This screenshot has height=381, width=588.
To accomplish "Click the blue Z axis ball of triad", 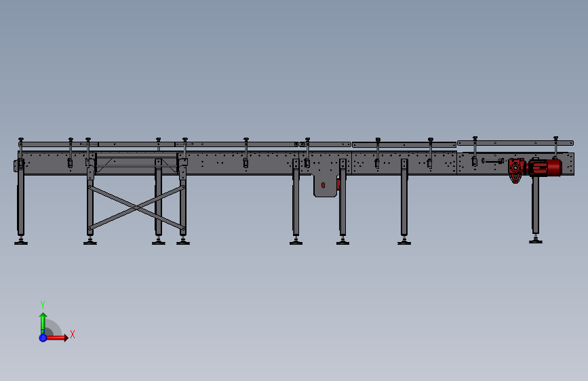I will [x=43, y=338].
